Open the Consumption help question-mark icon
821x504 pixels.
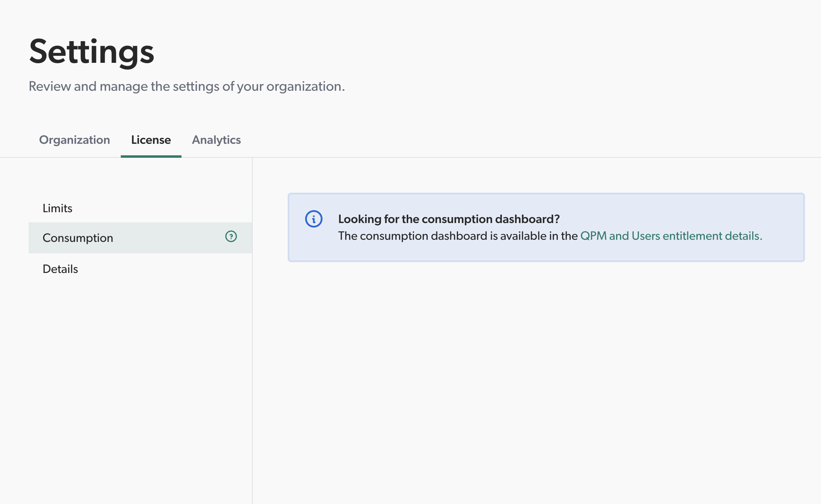coord(231,237)
